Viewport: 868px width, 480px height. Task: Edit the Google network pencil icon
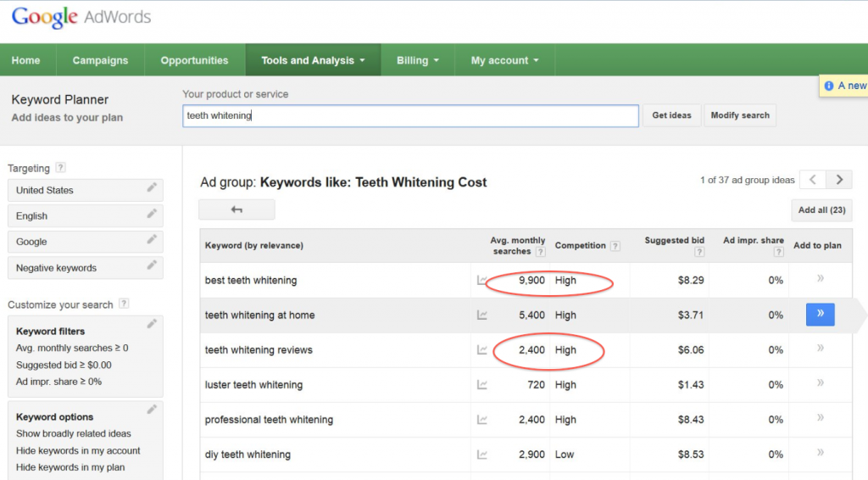point(152,239)
